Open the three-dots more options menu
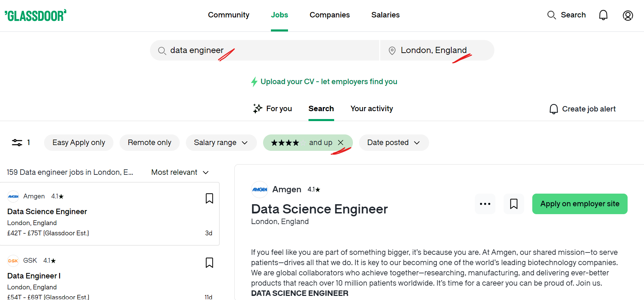This screenshot has width=644, height=300. 485,204
